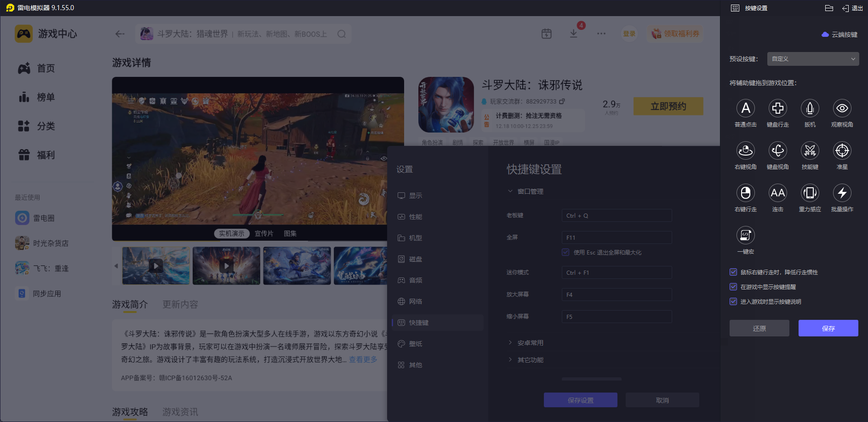This screenshot has width=868, height=422.
Task: Switch to the 网络 settings tab
Action: point(415,301)
